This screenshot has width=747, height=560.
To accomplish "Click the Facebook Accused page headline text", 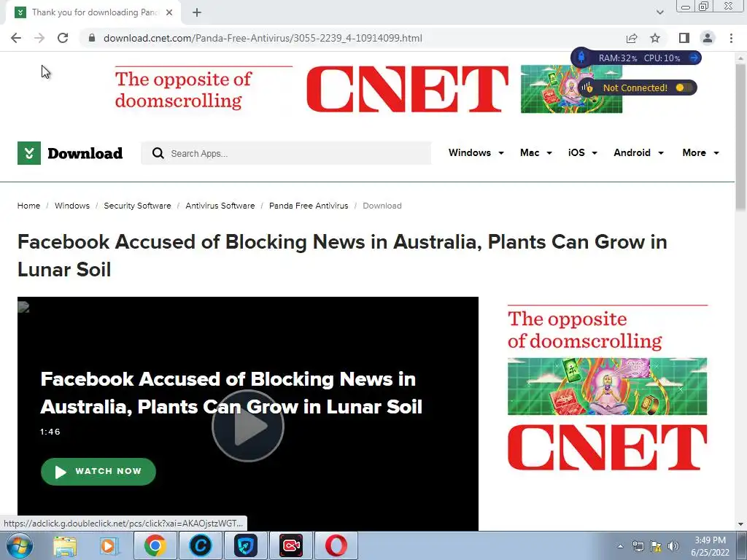I will pyautogui.click(x=342, y=256).
